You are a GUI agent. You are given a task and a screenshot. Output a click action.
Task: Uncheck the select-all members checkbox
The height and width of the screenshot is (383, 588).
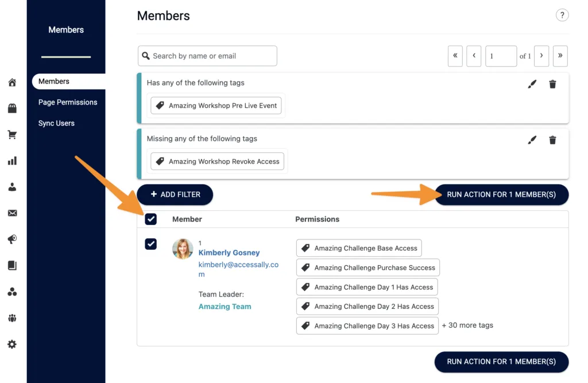pos(150,219)
